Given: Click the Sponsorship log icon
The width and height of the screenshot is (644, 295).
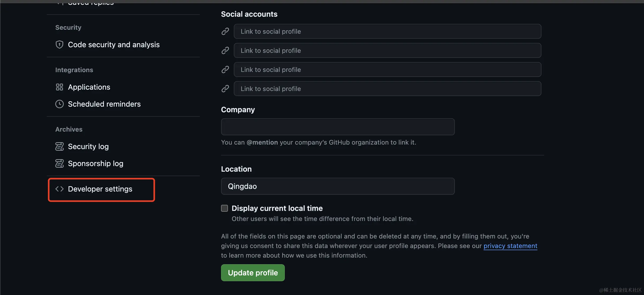Looking at the screenshot, I should tap(59, 163).
